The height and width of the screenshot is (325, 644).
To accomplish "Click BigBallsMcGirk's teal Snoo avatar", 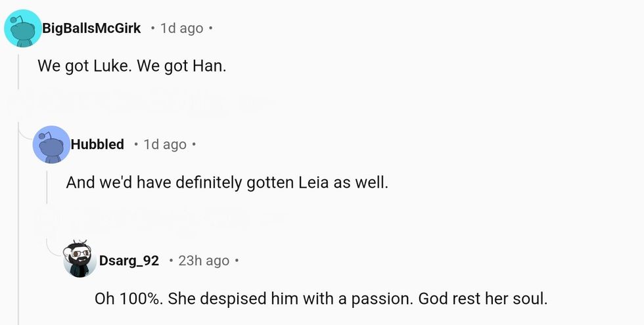I will (22, 29).
